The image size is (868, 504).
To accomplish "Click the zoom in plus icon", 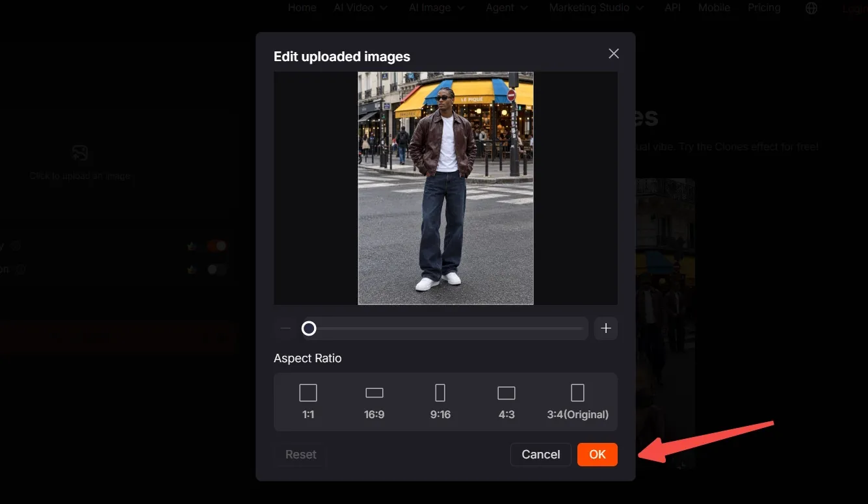I will coord(606,328).
